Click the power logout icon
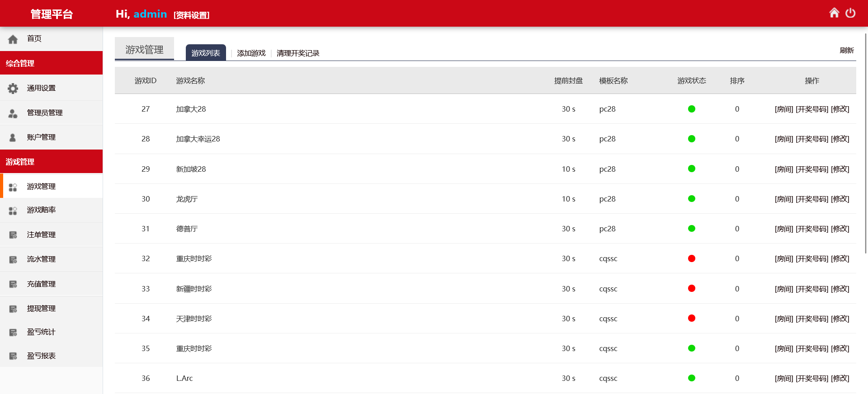Screen dimensions: 868x394 coord(850,13)
